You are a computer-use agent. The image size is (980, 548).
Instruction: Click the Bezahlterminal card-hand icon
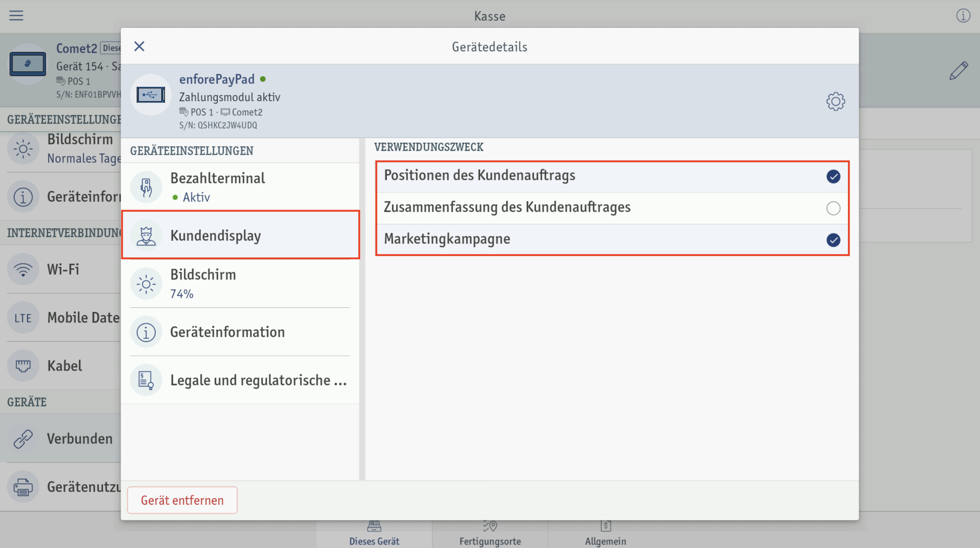pyautogui.click(x=146, y=187)
